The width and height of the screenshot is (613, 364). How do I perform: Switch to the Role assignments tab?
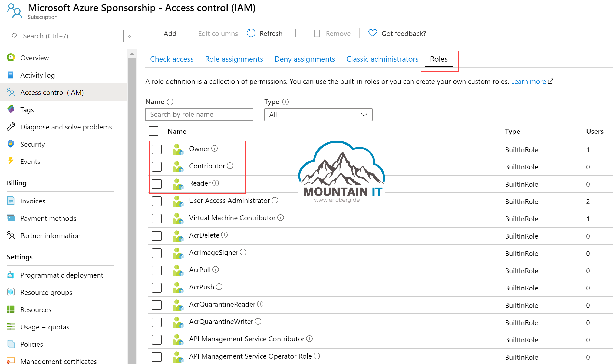click(x=234, y=59)
